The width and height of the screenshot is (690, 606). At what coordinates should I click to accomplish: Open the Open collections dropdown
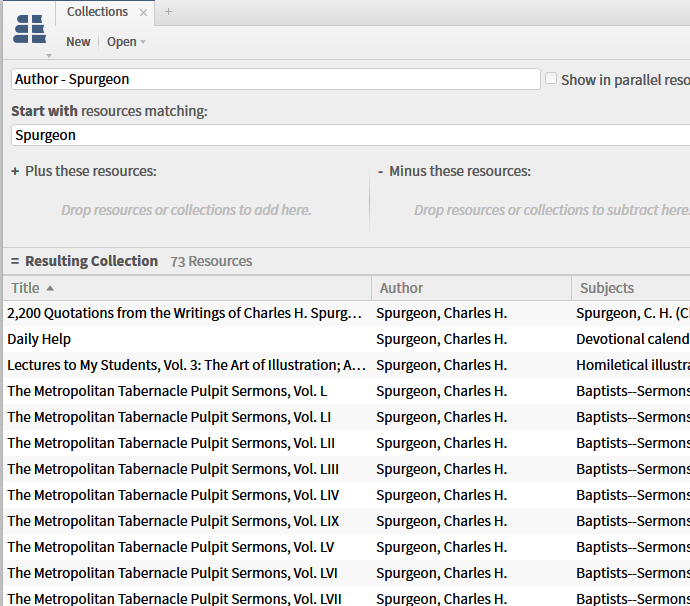pyautogui.click(x=126, y=41)
